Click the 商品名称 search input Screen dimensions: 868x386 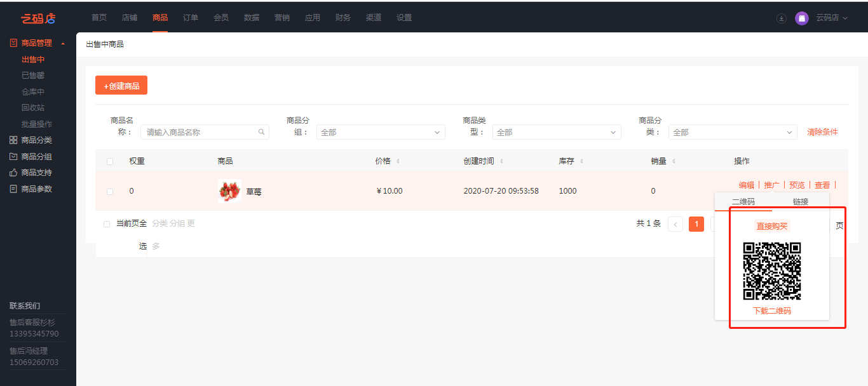click(x=205, y=132)
